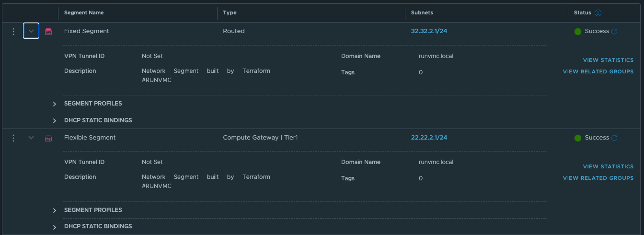Open actions menu for Flexible Segment row
Viewport: 644px width, 235px height.
13,138
